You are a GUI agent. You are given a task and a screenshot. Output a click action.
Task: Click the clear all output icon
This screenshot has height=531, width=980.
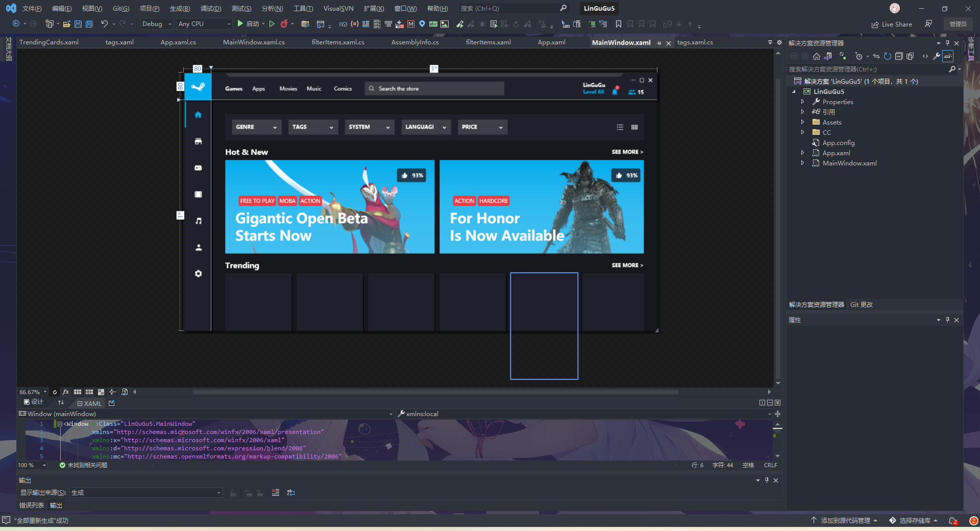pos(276,493)
